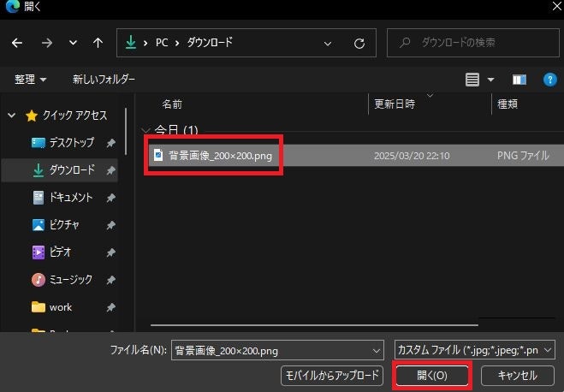Click the sidebar ダウンロード arrow icon
This screenshot has width=564, height=392.
click(x=39, y=170)
